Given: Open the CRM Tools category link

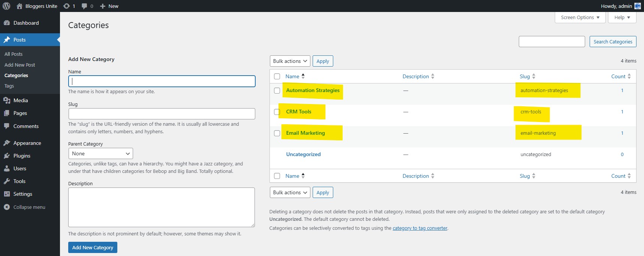Looking at the screenshot, I should (x=299, y=112).
